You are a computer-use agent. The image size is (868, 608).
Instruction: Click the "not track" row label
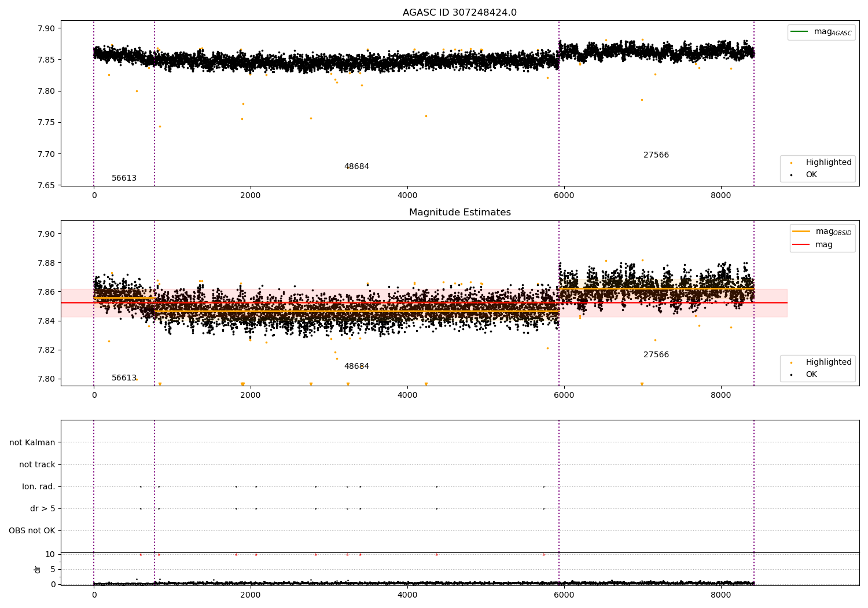pyautogui.click(x=37, y=465)
